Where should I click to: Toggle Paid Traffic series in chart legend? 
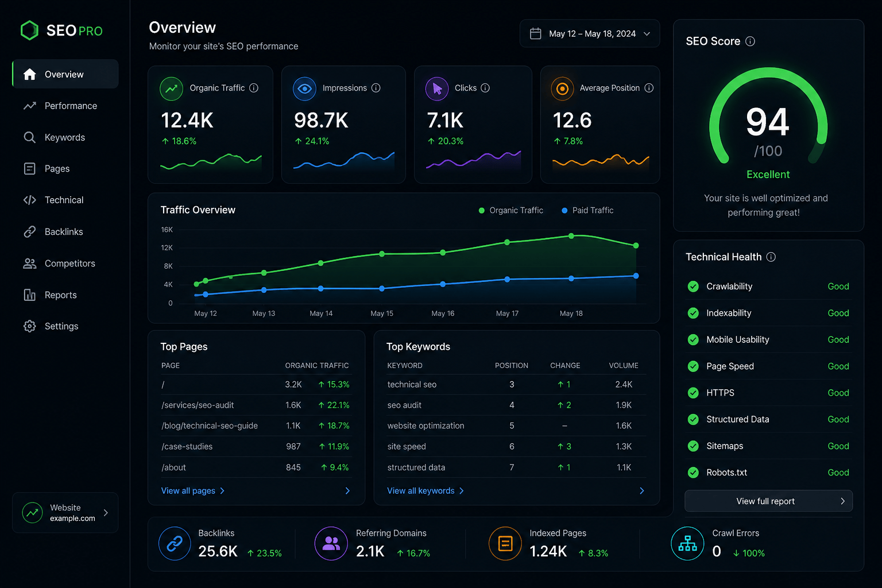(x=587, y=211)
